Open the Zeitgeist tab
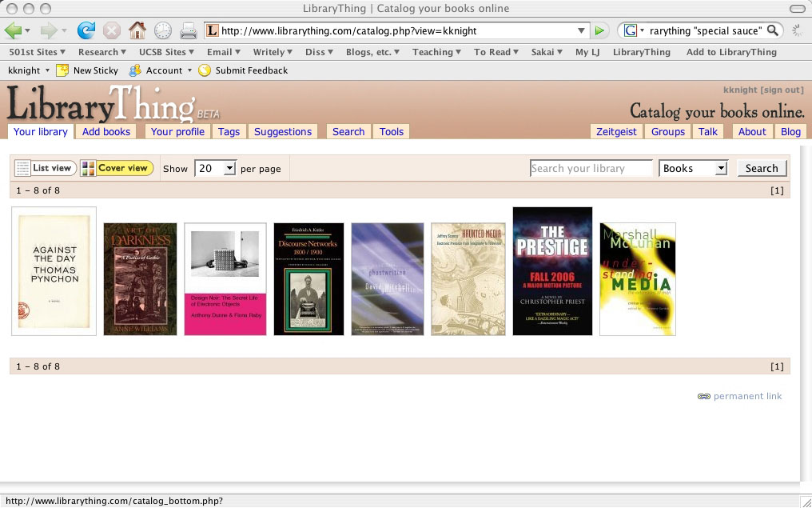 tap(616, 132)
